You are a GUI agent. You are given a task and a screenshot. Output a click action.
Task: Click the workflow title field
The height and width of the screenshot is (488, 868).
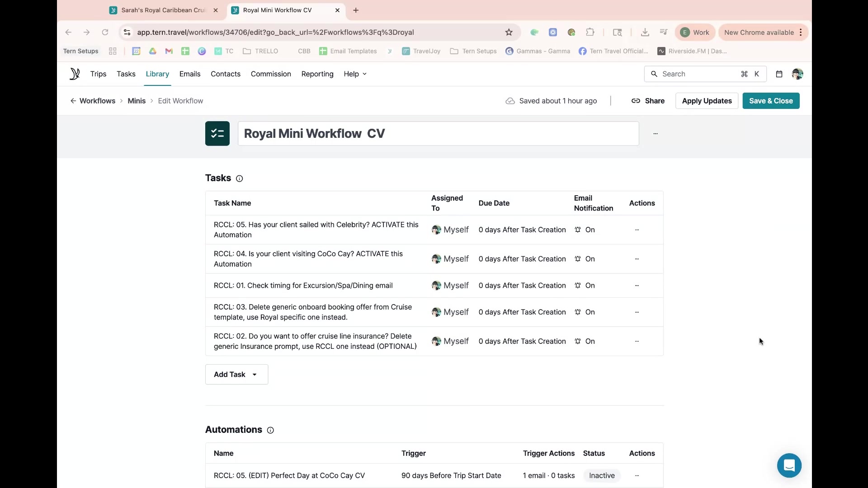coord(438,134)
